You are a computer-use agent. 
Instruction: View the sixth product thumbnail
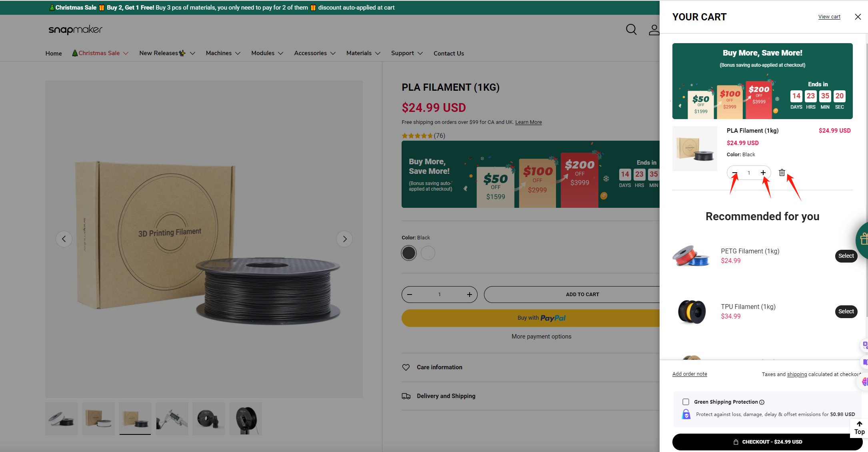point(246,419)
